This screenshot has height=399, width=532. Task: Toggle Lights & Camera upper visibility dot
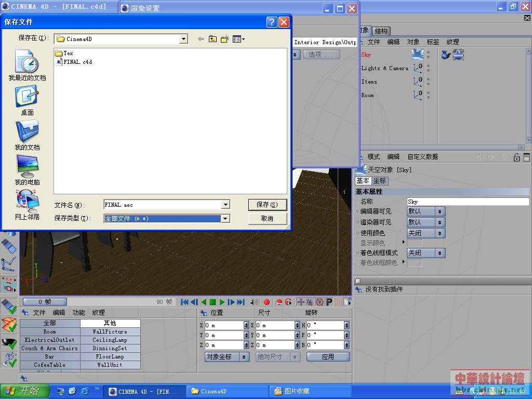coord(429,66)
